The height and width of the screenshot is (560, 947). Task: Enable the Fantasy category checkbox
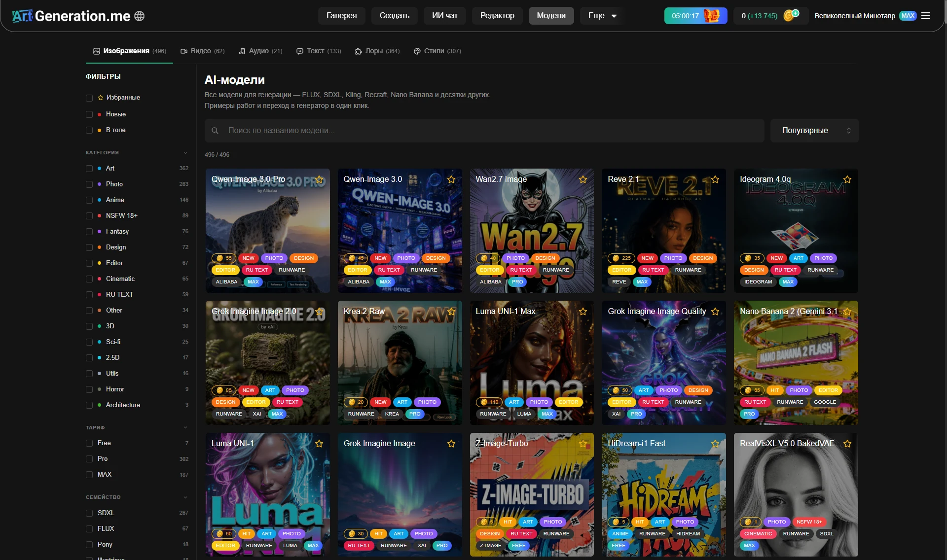89,232
